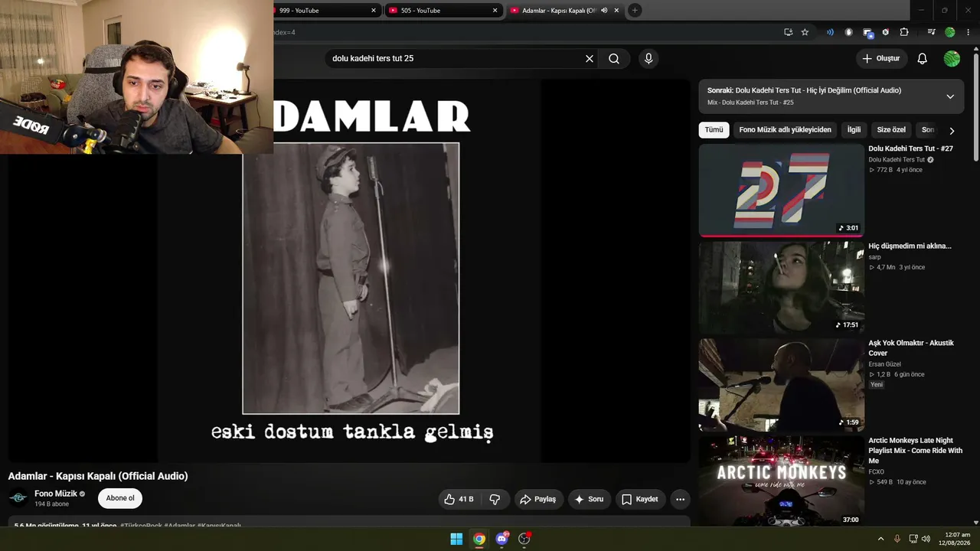This screenshot has width=980, height=551.
Task: Click the gray mouse extension icon
Action: click(x=848, y=32)
